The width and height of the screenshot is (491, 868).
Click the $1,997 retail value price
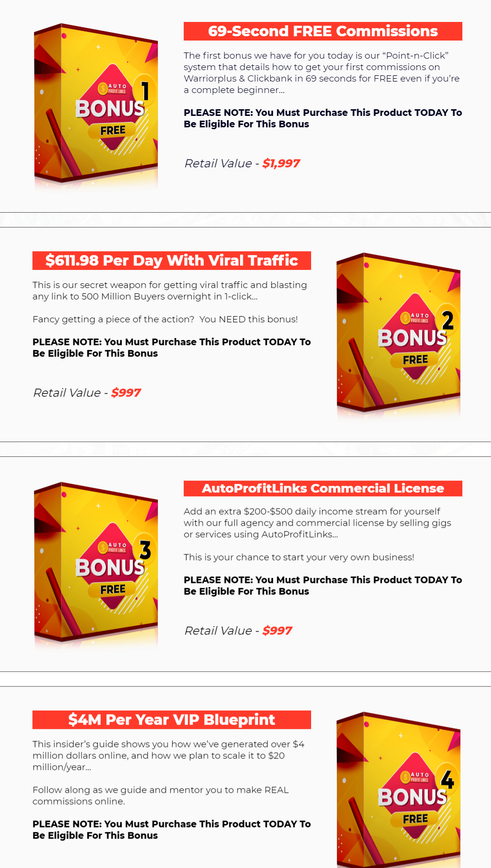(x=281, y=164)
